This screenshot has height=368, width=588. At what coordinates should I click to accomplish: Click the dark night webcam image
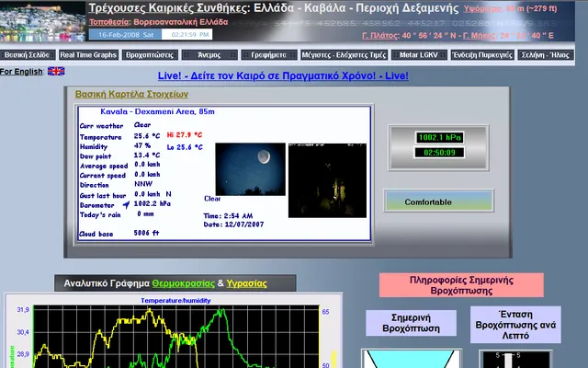(327, 180)
